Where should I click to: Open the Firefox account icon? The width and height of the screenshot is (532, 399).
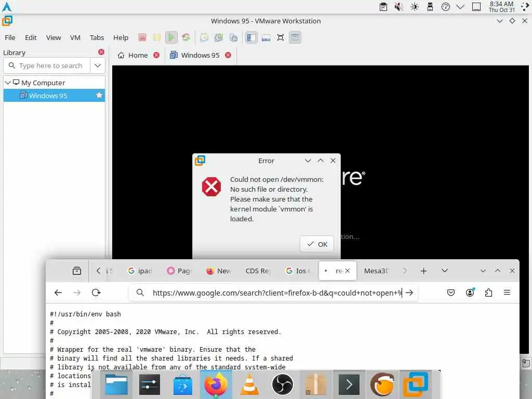pos(470,292)
